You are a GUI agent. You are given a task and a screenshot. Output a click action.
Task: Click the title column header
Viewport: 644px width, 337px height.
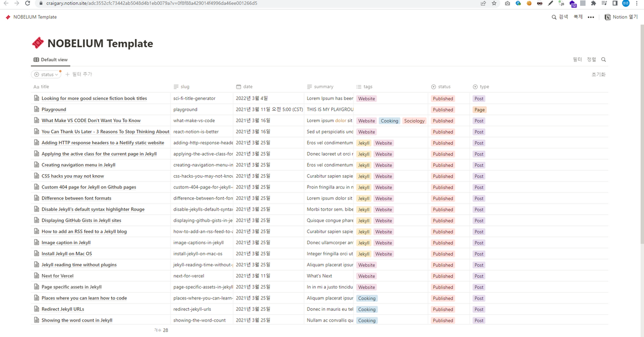100,87
